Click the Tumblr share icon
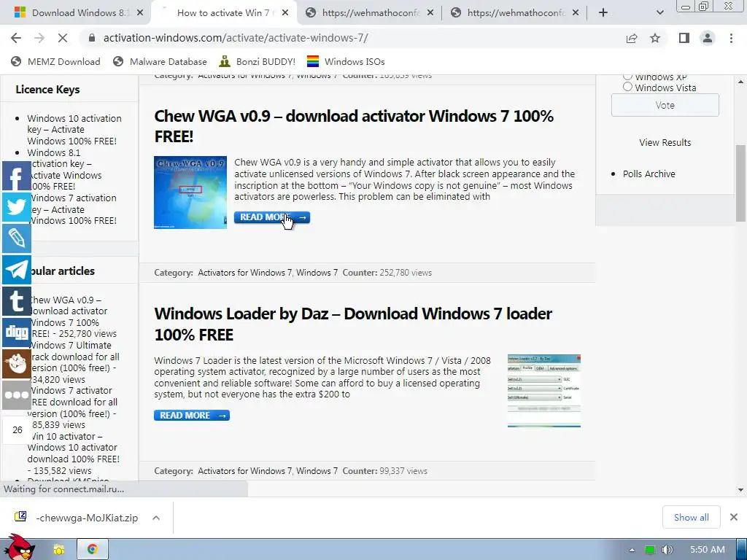 tap(17, 301)
